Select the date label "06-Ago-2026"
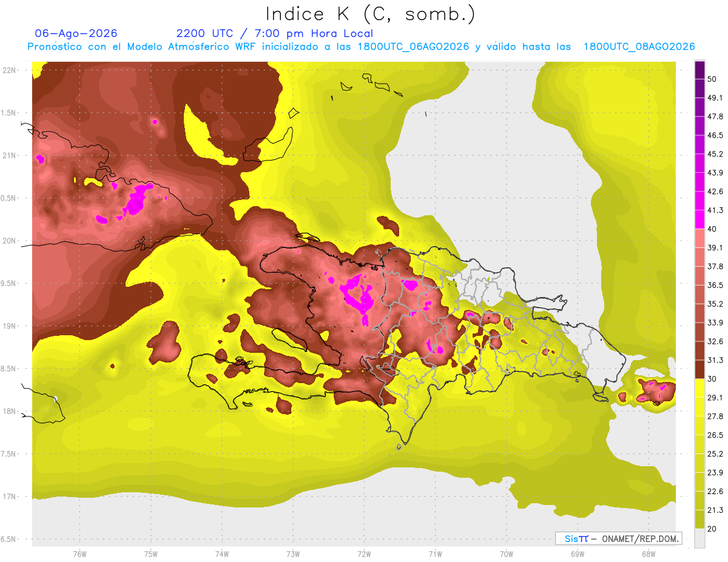 [76, 33]
